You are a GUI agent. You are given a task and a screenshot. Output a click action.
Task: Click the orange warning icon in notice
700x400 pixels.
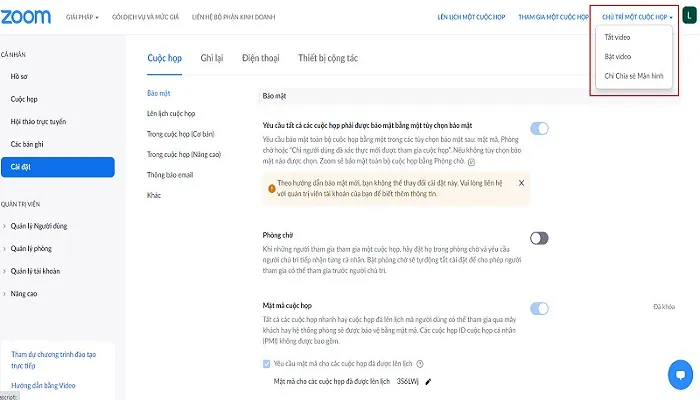click(270, 185)
